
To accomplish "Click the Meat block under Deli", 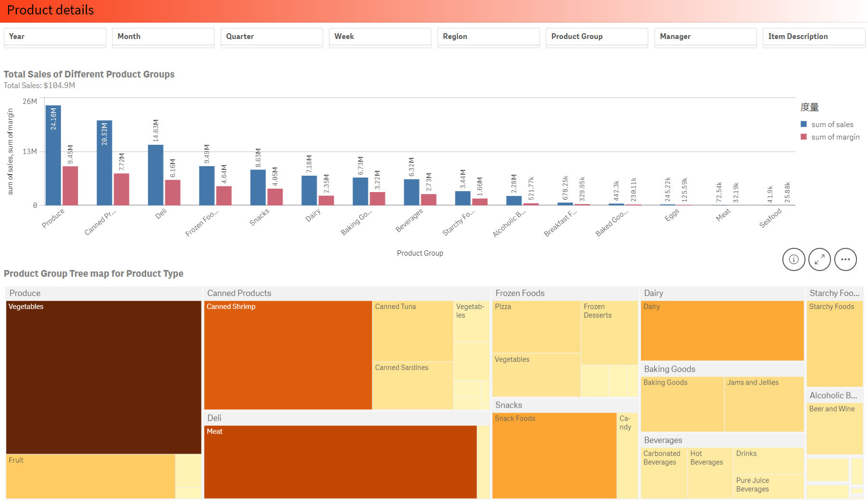I will pyautogui.click(x=340, y=462).
